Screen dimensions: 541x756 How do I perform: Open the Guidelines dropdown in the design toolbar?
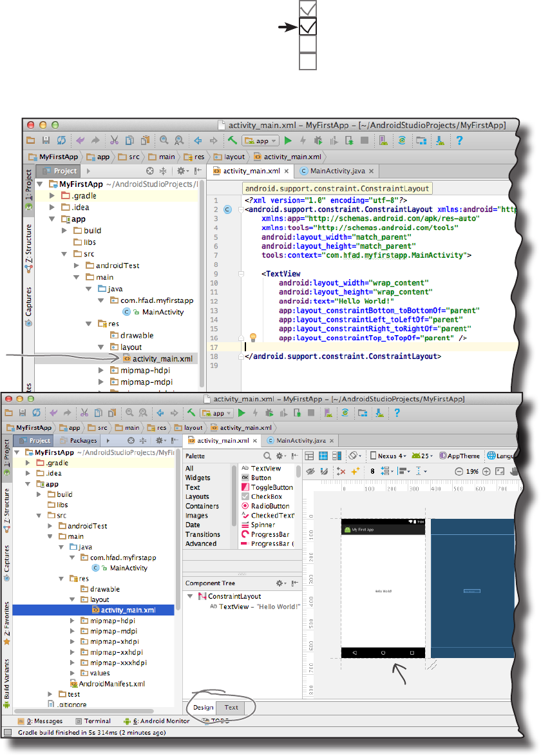421,471
